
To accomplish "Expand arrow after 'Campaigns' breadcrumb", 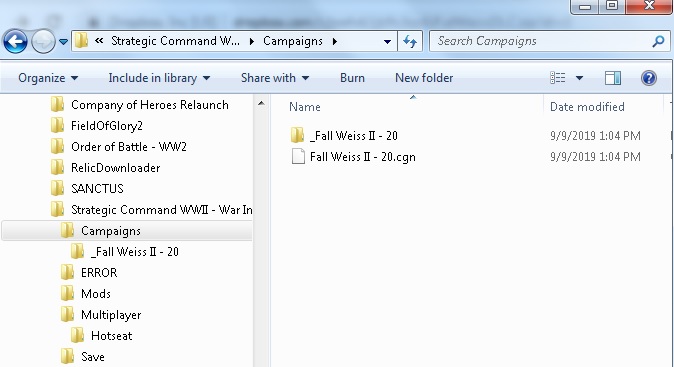I will click(x=335, y=41).
